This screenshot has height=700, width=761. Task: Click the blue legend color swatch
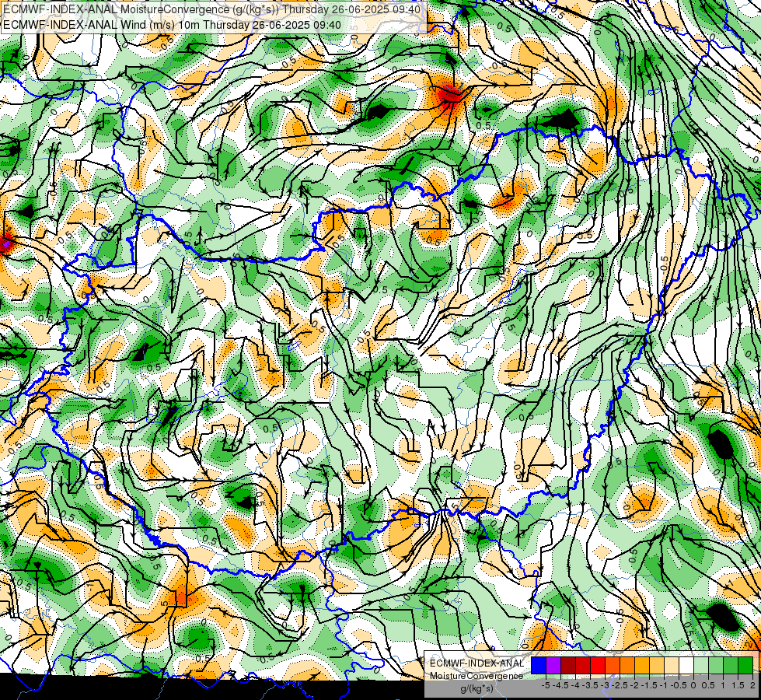coord(539,666)
